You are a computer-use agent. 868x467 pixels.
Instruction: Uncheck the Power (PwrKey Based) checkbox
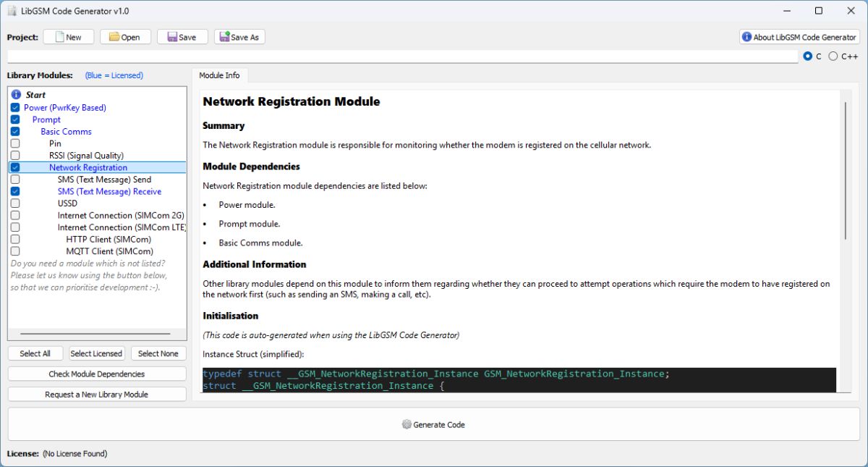[15, 107]
